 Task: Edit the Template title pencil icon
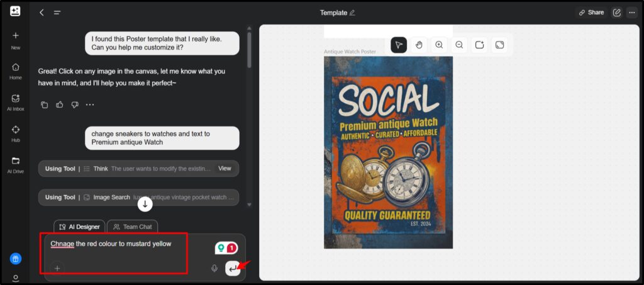click(352, 13)
